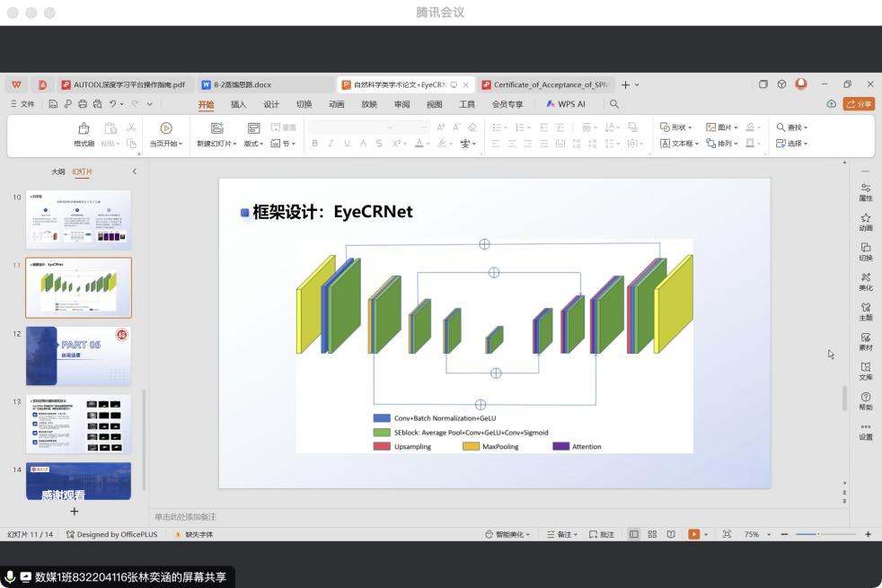This screenshot has width=882, height=588.
Task: Expand the 形状 shapes dropdown
Action: coord(676,127)
